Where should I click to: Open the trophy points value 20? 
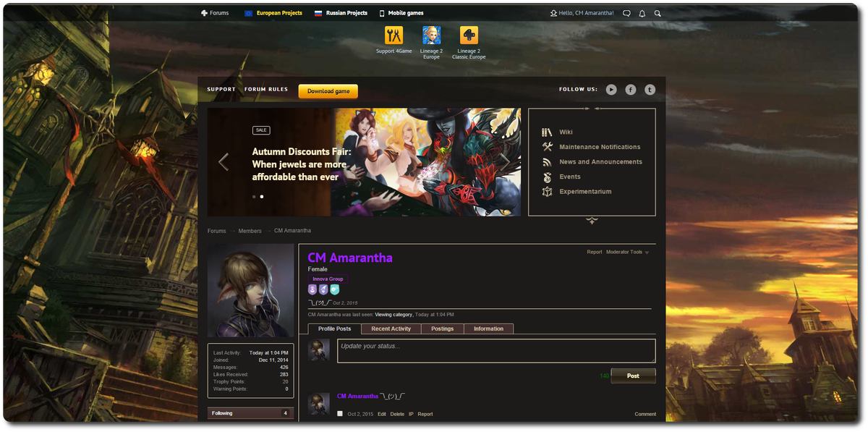285,381
